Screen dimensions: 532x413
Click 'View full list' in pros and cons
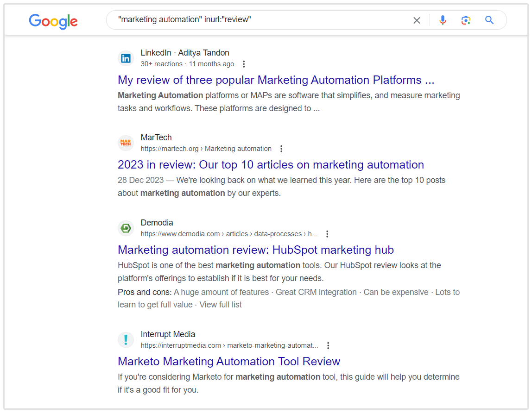[x=220, y=305]
